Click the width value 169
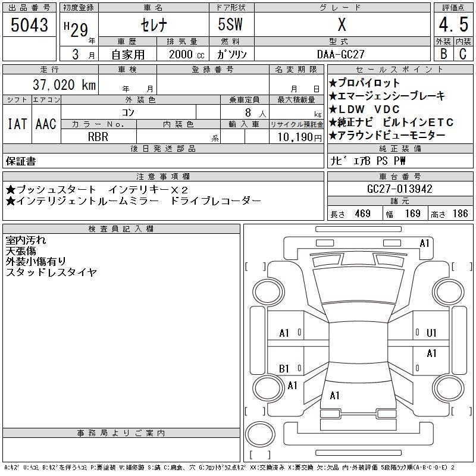This screenshot has width=476, height=476. tap(412, 214)
